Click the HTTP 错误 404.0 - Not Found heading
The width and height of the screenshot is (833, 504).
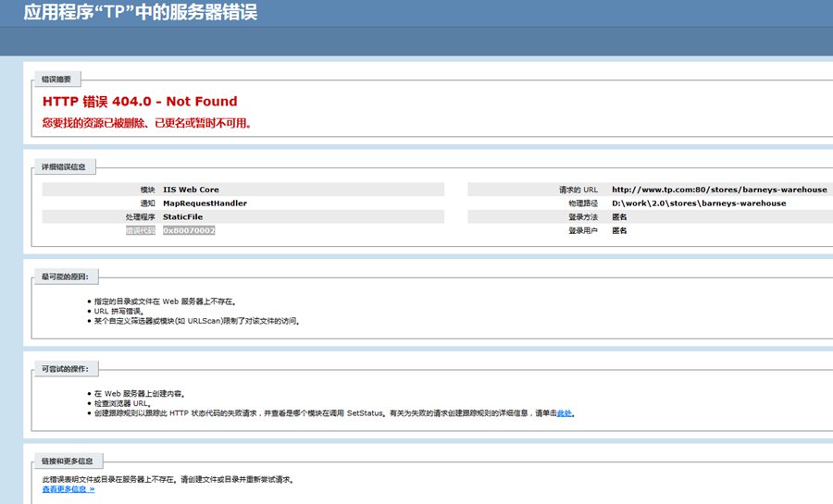click(x=140, y=102)
